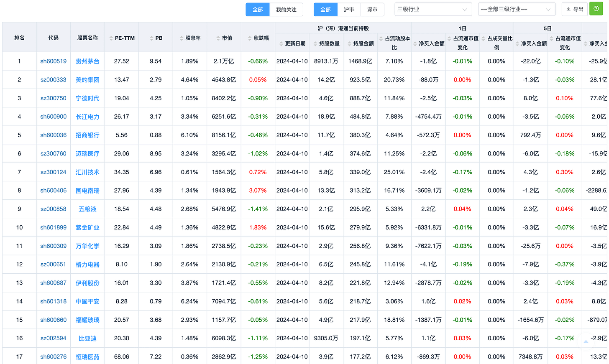Viewport: 609px width, 364px height.
Task: Click holding amount cell 1468.9亿
Action: coord(360,61)
